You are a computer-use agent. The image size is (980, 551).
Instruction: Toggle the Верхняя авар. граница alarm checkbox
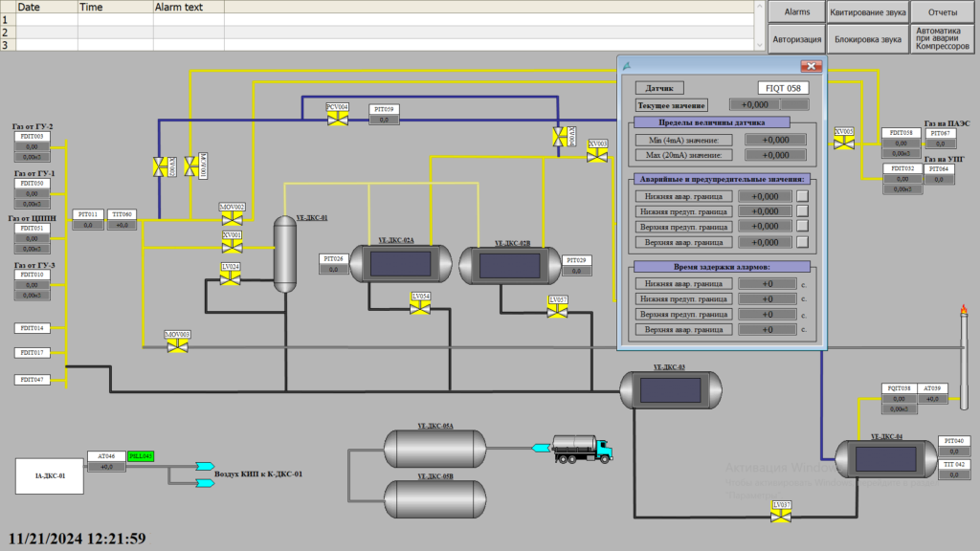pos(803,242)
